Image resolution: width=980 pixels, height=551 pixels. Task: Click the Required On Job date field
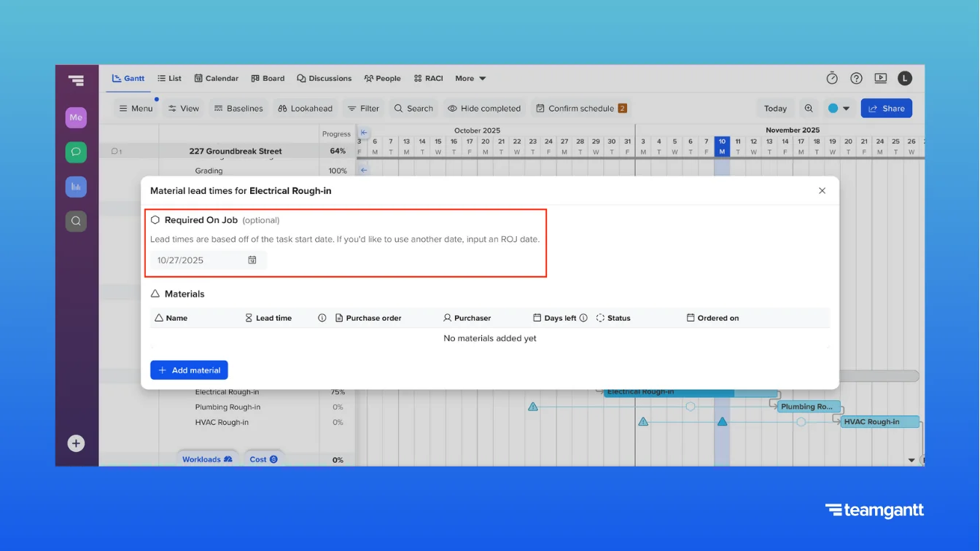209,260
